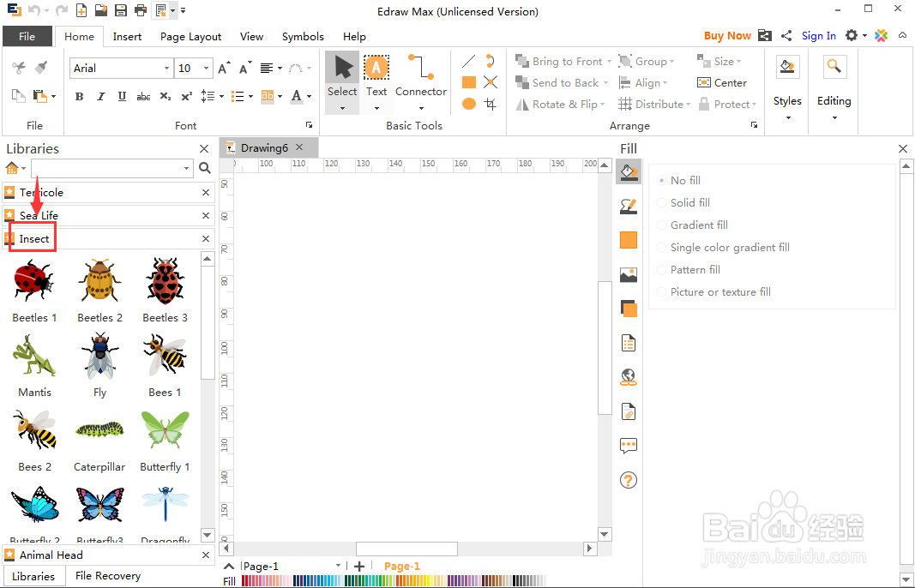This screenshot has width=915, height=588.
Task: Open the Insert picture panel icon
Action: click(629, 274)
